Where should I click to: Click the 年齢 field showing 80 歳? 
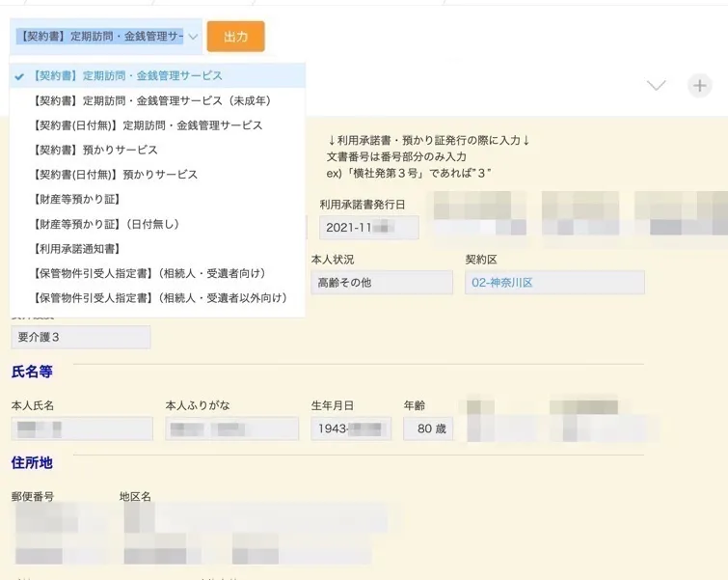pos(427,429)
